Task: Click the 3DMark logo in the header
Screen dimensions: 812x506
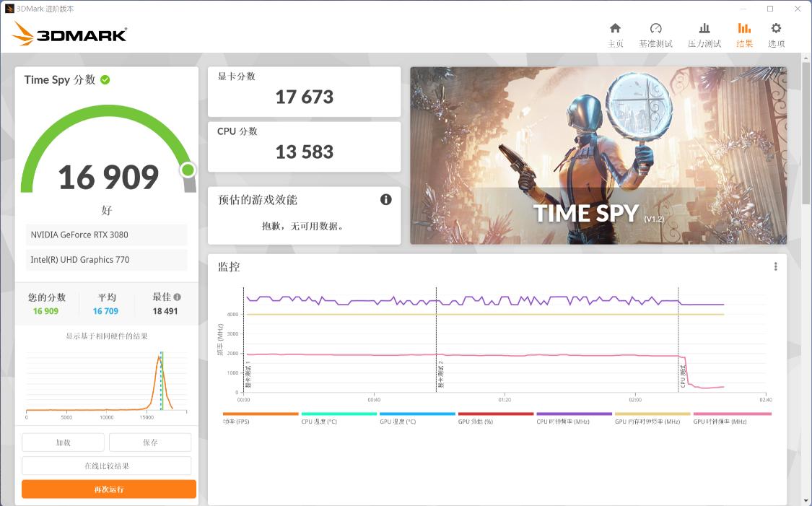Action: click(x=70, y=34)
